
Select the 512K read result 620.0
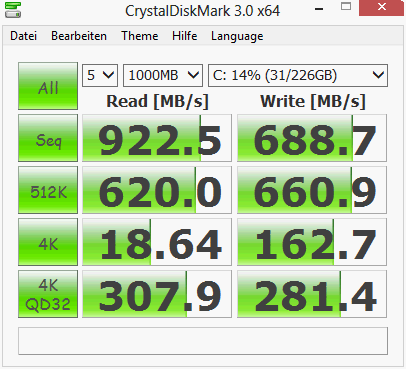pyautogui.click(x=157, y=190)
